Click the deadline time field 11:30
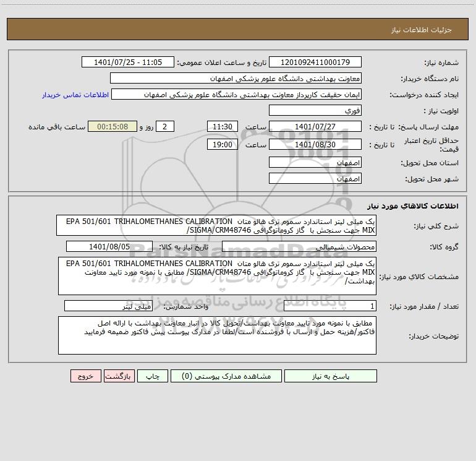This screenshot has width=476, height=461. pyautogui.click(x=222, y=126)
